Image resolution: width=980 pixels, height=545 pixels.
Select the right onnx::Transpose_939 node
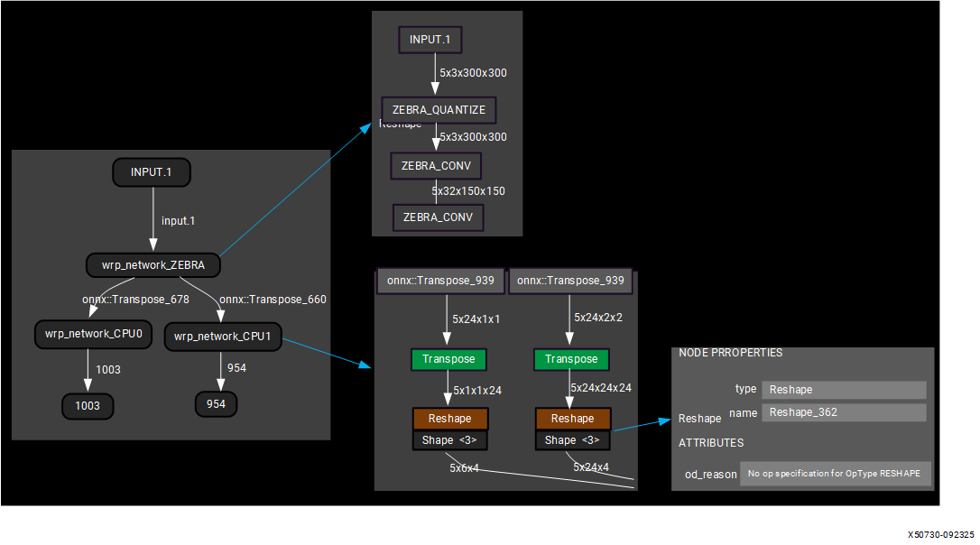coord(570,281)
